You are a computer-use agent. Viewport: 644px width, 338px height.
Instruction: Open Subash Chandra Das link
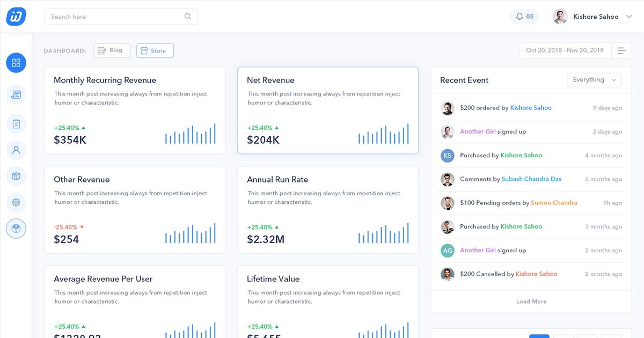(531, 179)
